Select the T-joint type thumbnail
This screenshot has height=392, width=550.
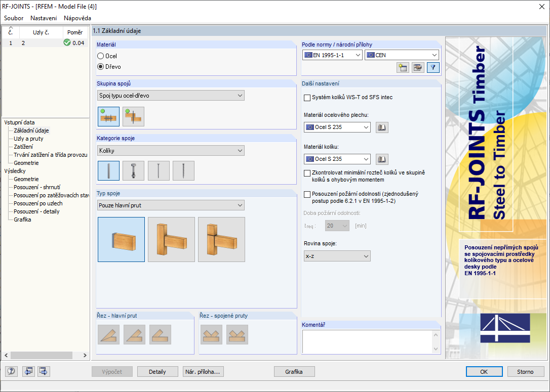(x=171, y=240)
